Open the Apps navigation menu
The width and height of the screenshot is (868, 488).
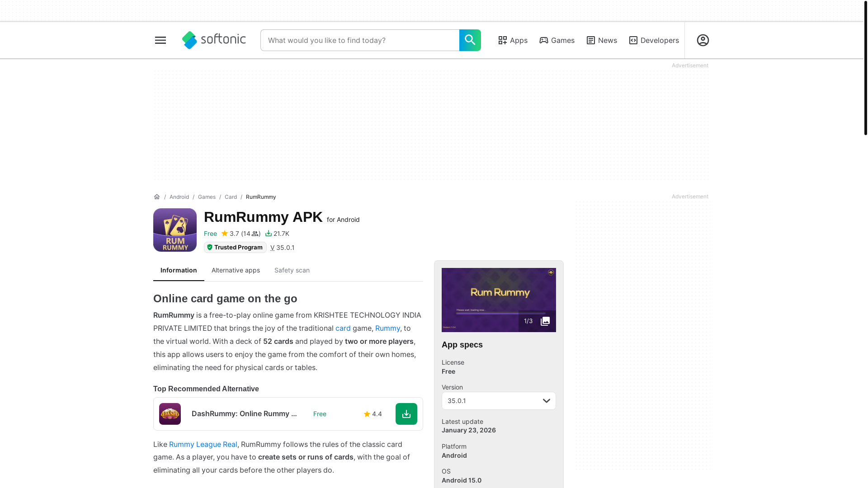[x=513, y=40]
